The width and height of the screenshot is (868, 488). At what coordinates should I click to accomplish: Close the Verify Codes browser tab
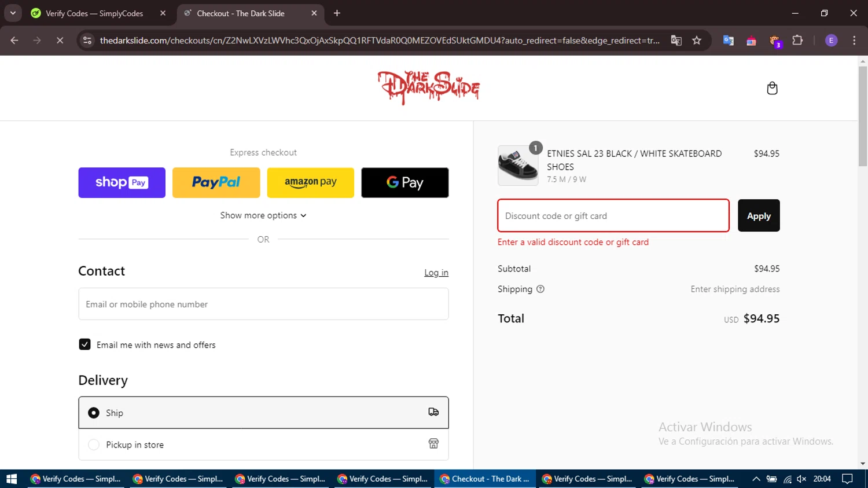click(x=163, y=13)
